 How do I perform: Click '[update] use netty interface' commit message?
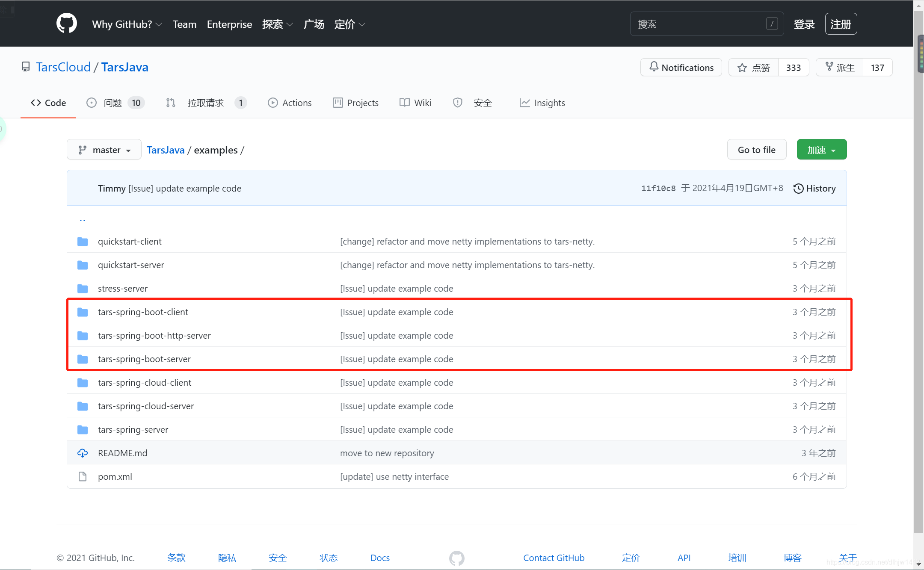click(x=394, y=476)
